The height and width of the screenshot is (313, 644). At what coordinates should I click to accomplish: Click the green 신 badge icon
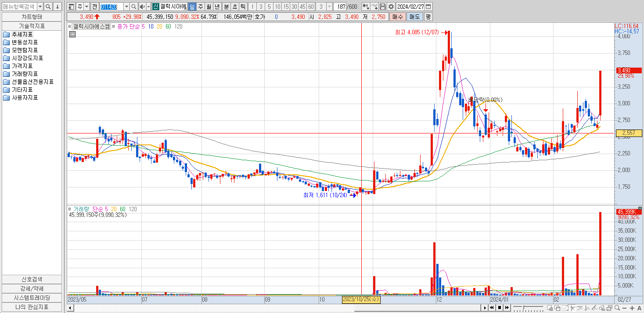[155, 7]
